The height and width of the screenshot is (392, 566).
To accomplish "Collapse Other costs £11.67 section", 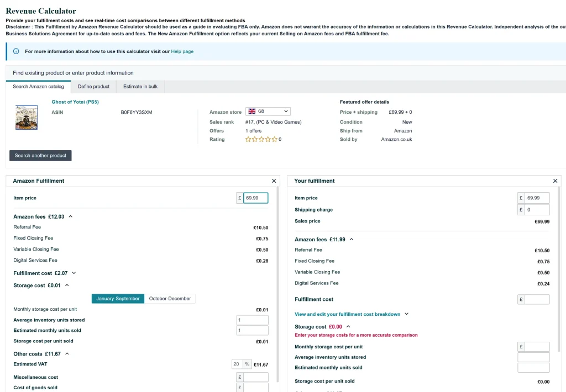I will point(67,354).
